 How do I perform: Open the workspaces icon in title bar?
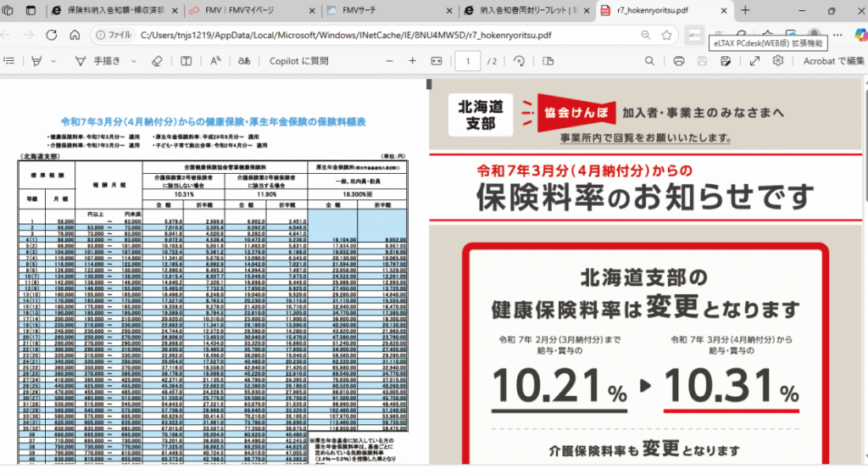8,10
